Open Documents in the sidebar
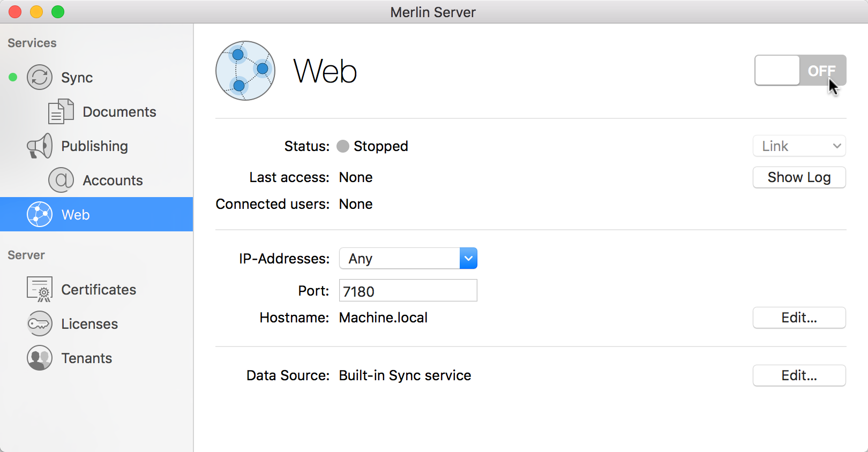This screenshot has height=452, width=868. tap(96, 111)
